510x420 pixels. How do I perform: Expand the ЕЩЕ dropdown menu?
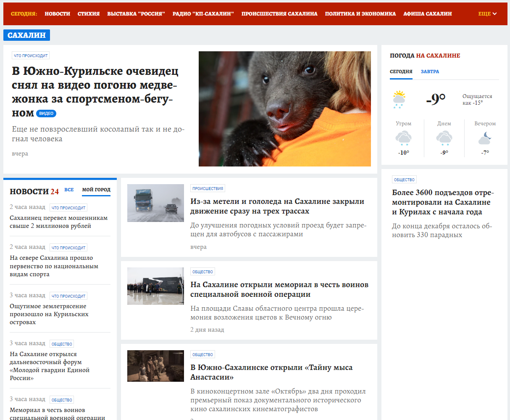[487, 14]
